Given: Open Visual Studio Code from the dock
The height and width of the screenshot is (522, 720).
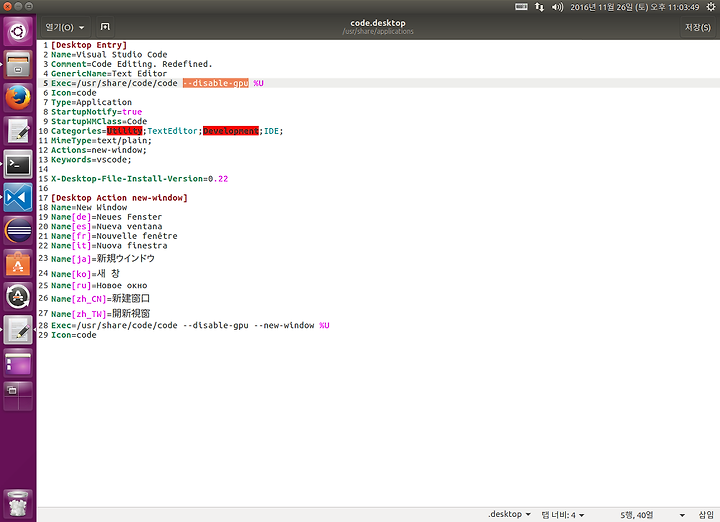Looking at the screenshot, I should click(18, 197).
